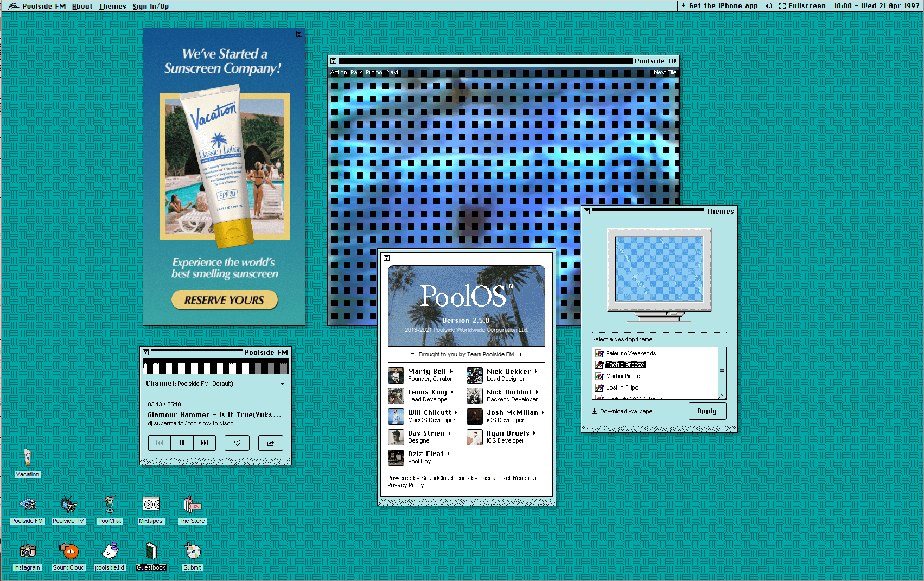The height and width of the screenshot is (581, 924).
Task: Toggle Fullscreen mode
Action: [802, 6]
